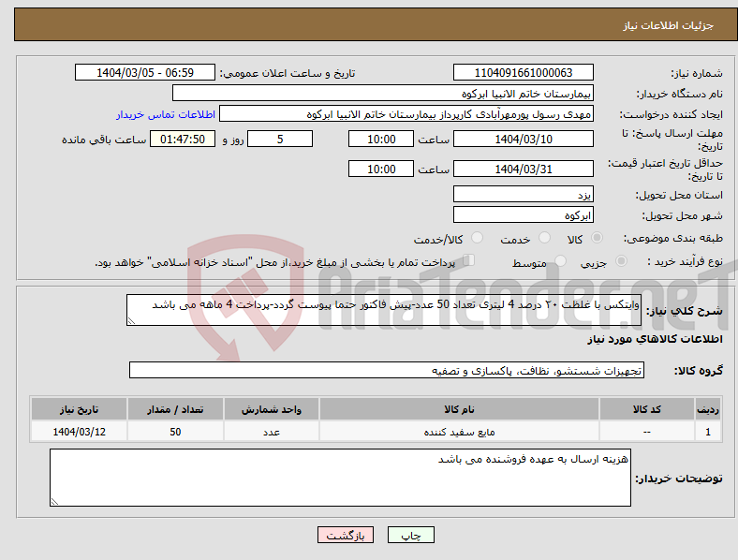The height and width of the screenshot is (560, 738).
Task: Click the 1404/03/12 need date cell
Action: click(x=79, y=432)
